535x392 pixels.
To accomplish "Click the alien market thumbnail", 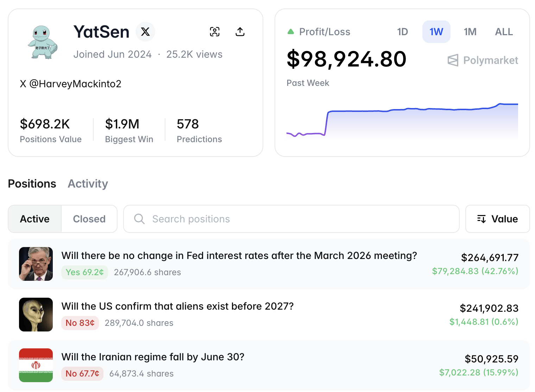I will coord(36,315).
